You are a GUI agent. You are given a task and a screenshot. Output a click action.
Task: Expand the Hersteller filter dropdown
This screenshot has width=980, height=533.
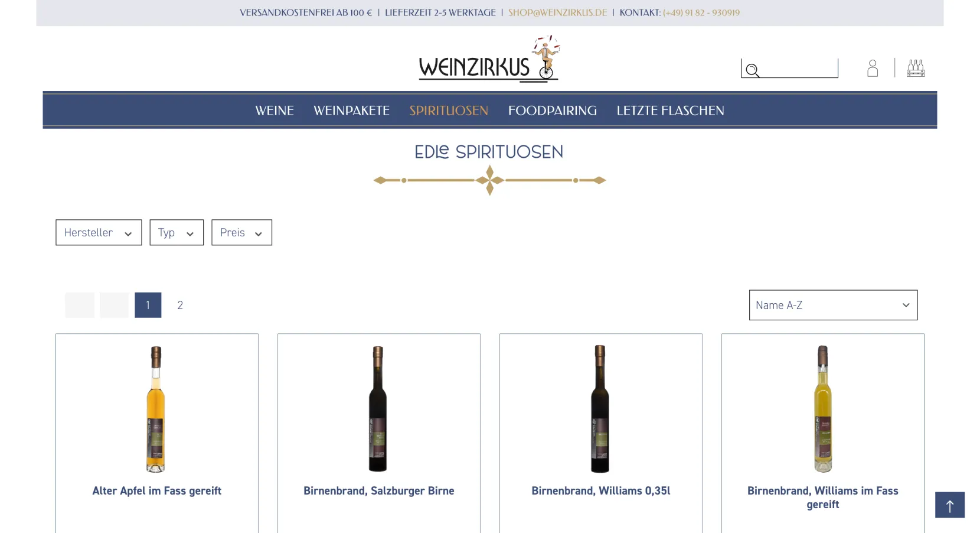(99, 233)
